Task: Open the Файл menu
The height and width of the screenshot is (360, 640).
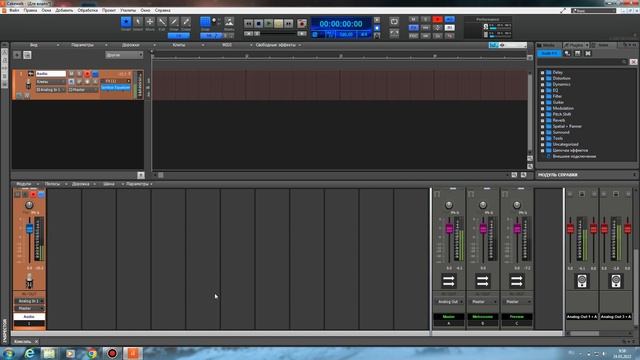Action: [x=14, y=10]
